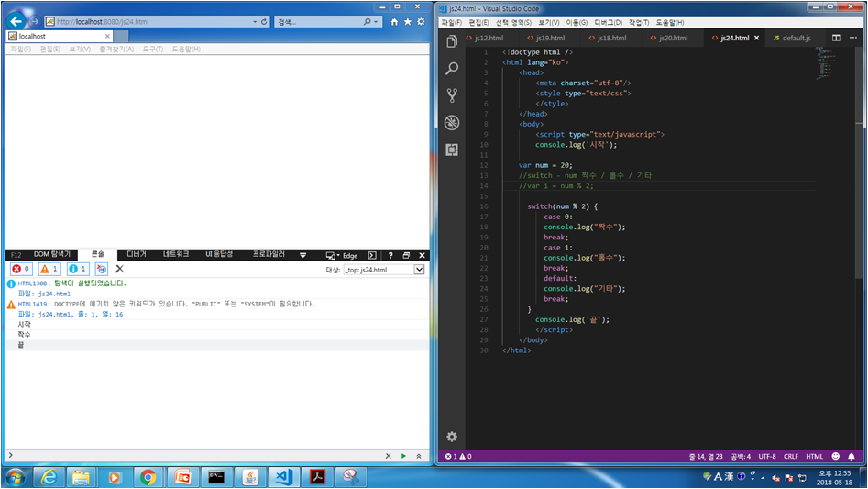Open the Windows Start button
The width and height of the screenshot is (868, 489).
click(15, 477)
